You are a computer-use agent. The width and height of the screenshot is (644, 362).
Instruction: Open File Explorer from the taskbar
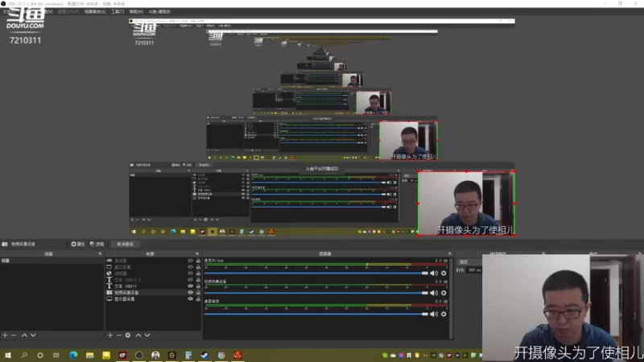coord(90,356)
